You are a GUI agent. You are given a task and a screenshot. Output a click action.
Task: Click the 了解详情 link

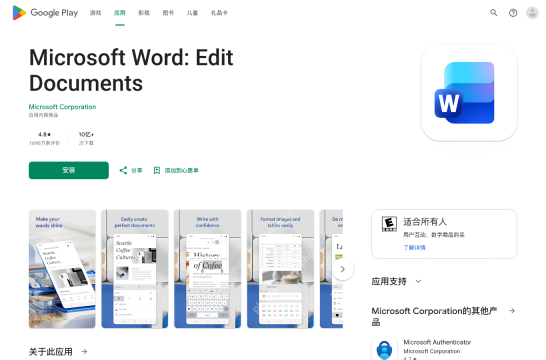414,248
